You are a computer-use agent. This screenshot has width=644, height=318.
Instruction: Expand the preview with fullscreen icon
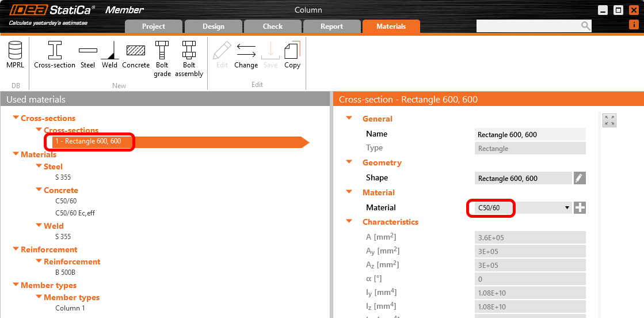click(x=609, y=120)
